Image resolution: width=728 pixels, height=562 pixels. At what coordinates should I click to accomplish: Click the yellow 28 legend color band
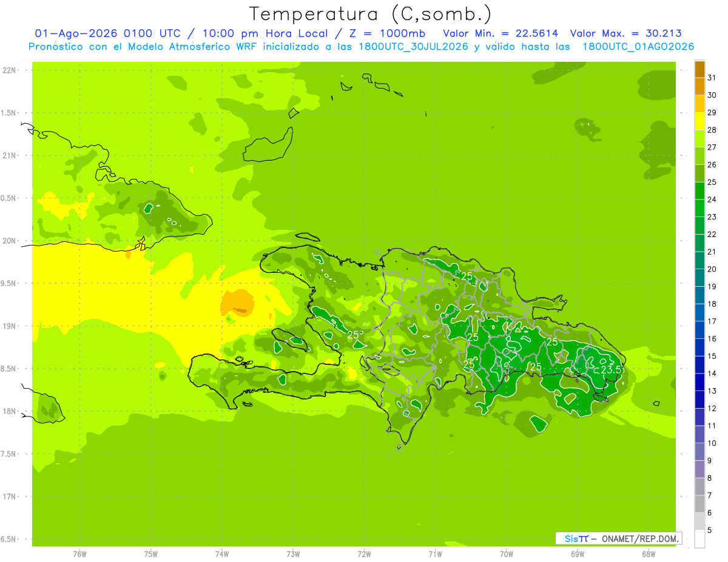tap(699, 122)
